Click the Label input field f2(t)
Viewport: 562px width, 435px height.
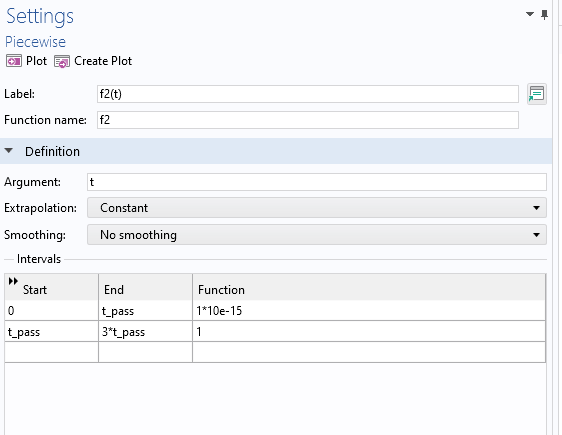click(308, 94)
